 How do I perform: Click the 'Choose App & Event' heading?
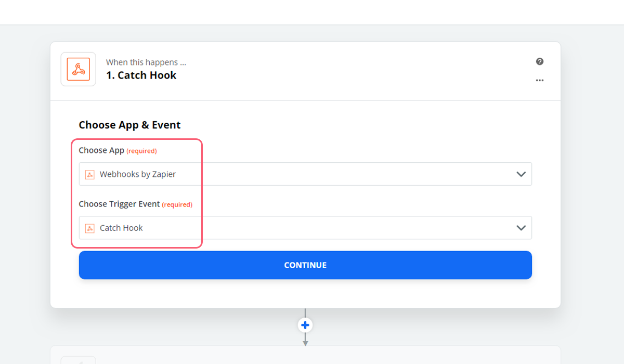click(129, 125)
